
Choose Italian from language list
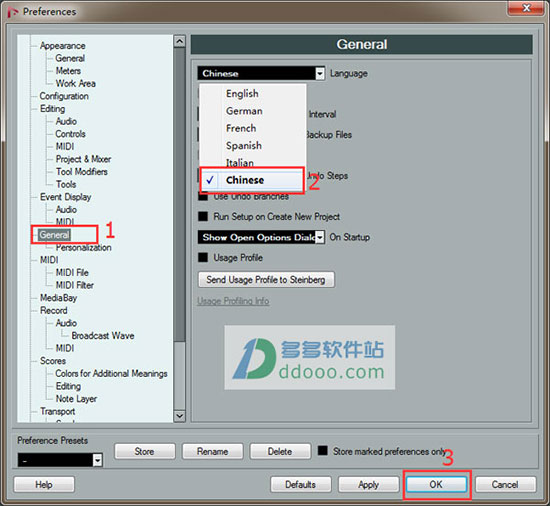tap(240, 162)
